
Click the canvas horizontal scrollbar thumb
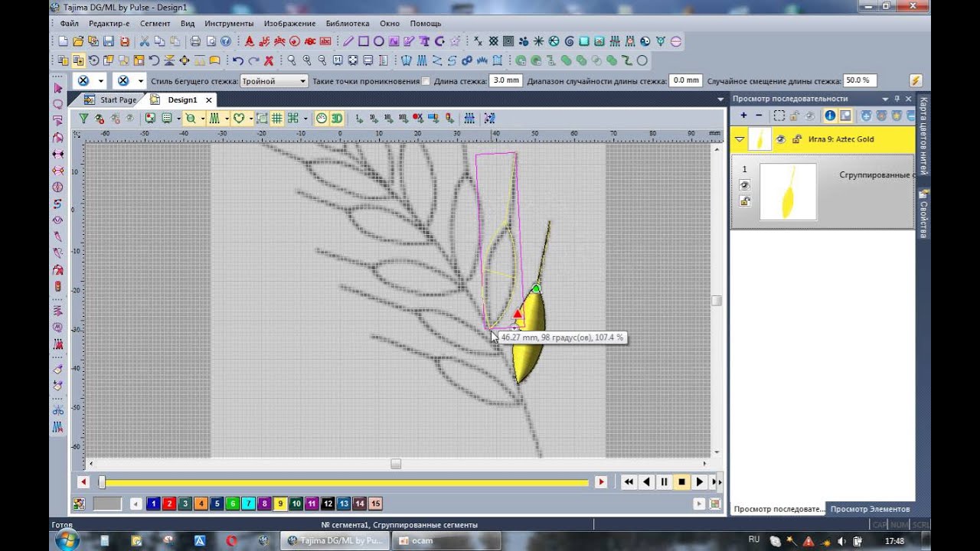(396, 463)
